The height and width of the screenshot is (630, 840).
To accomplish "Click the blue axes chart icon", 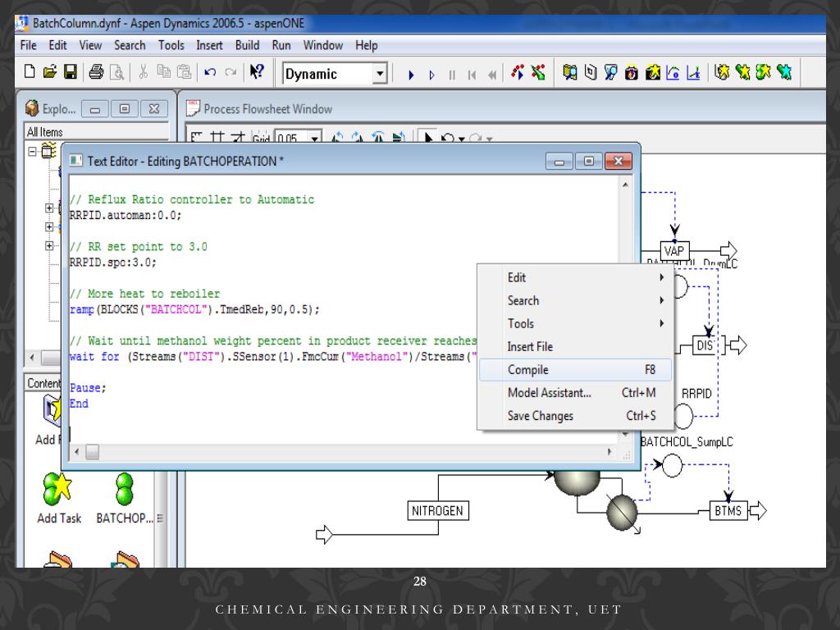I will click(x=693, y=72).
